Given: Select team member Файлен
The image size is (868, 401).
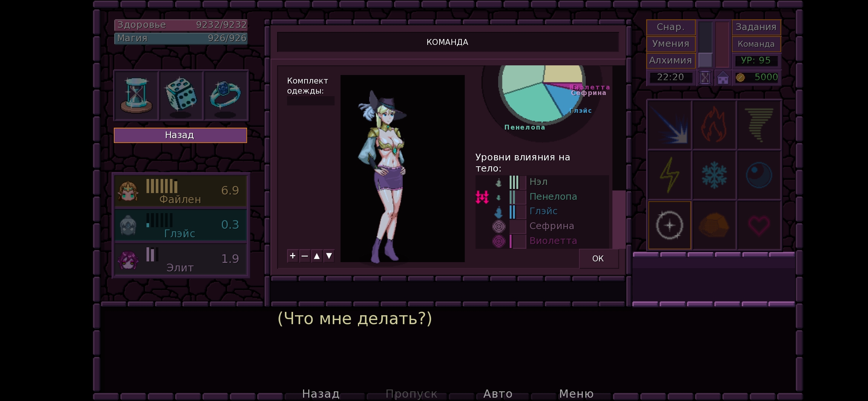Looking at the screenshot, I should (x=180, y=191).
